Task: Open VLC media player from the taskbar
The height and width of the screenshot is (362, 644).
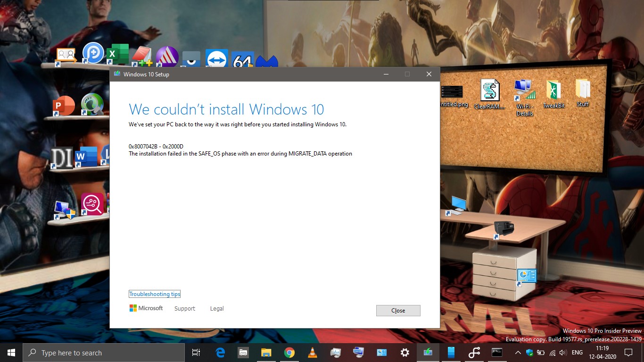Action: pos(312,352)
